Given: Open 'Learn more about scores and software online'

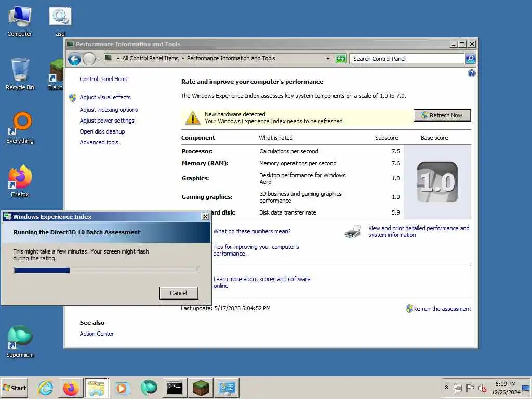Looking at the screenshot, I should pyautogui.click(x=262, y=282).
